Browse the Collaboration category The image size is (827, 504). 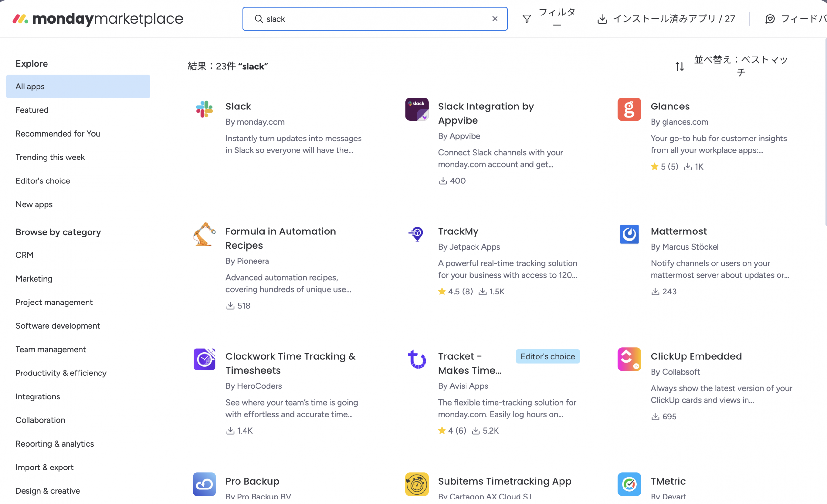[x=40, y=420]
